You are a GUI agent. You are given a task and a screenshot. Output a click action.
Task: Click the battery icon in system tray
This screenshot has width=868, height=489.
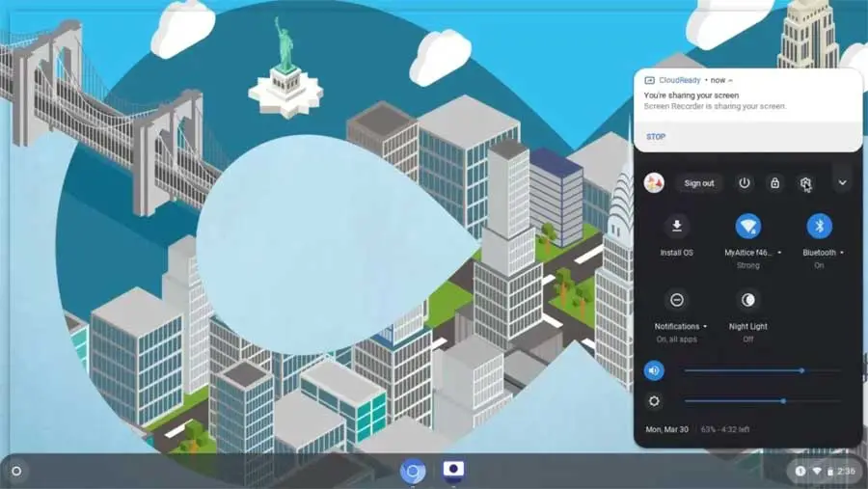(829, 472)
